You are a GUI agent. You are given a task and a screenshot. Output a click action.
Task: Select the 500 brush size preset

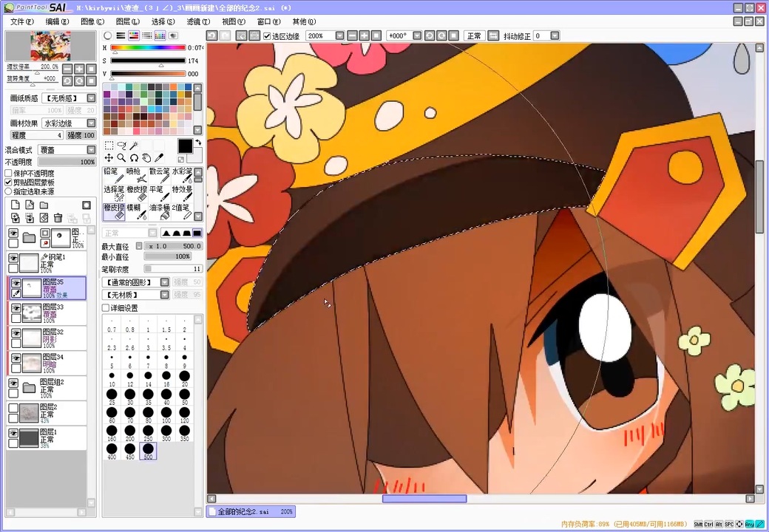point(148,451)
